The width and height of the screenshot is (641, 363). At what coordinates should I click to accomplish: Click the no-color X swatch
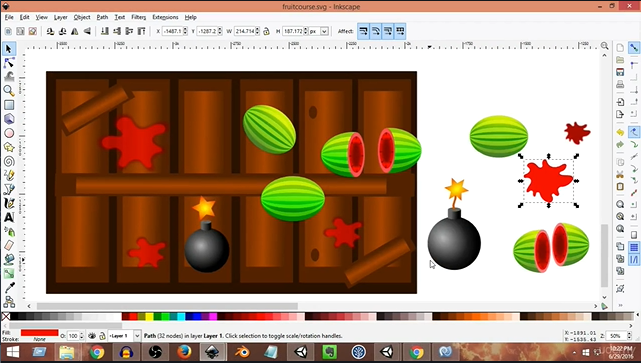6,316
